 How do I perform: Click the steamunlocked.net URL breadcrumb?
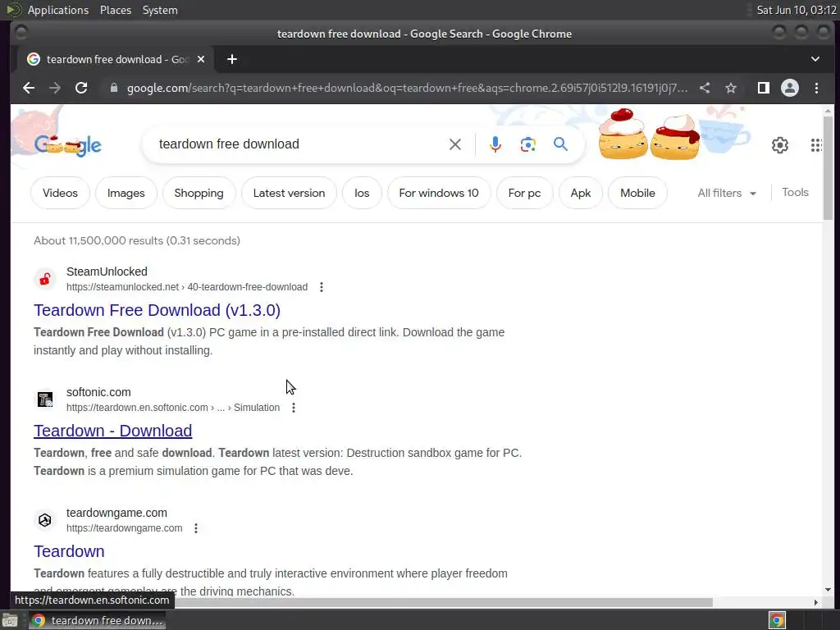click(x=187, y=287)
